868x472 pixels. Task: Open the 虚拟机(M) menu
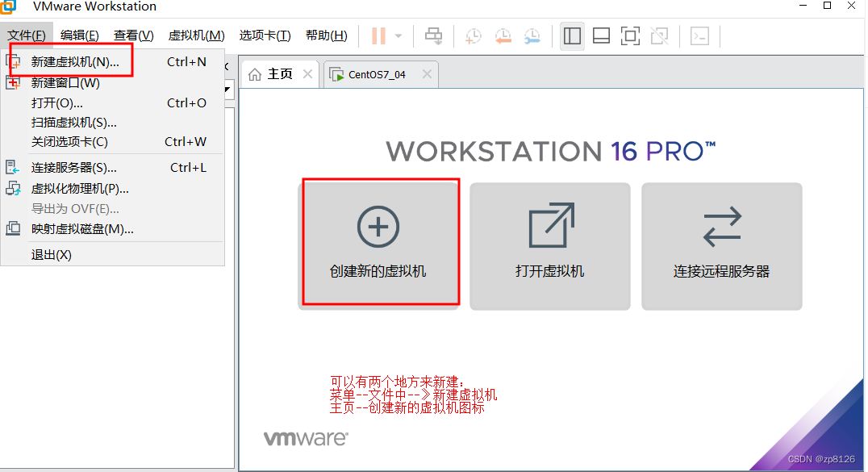coord(197,36)
